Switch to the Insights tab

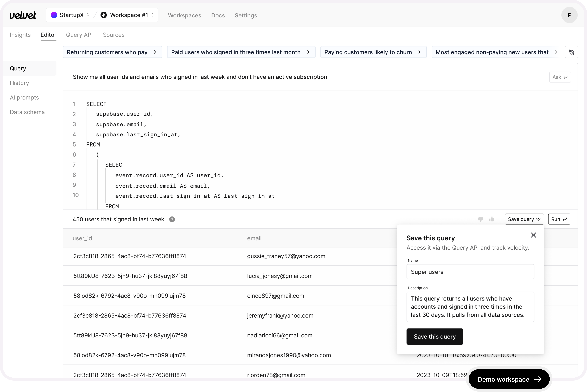20,35
